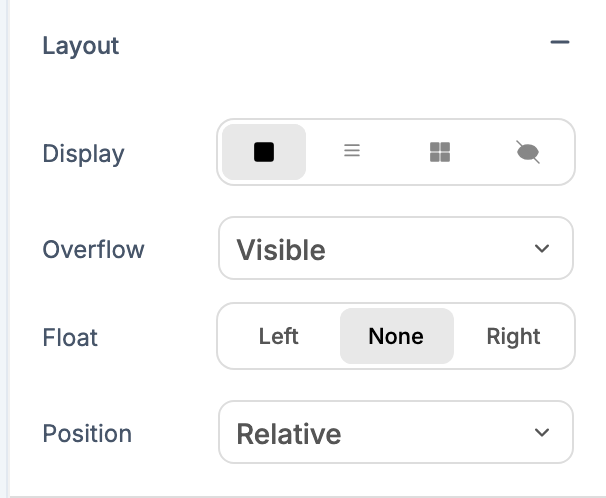
Task: Click the Relative text in Position field
Action: click(289, 434)
